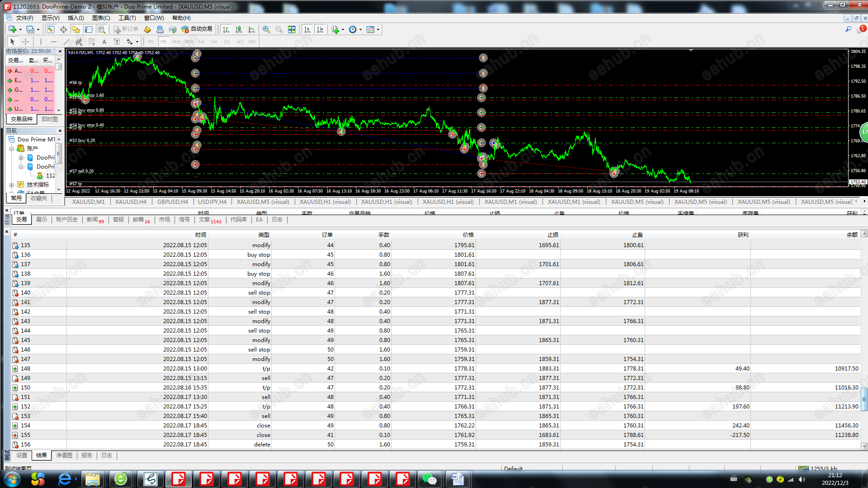Select the H1 timeframe button

202,42
